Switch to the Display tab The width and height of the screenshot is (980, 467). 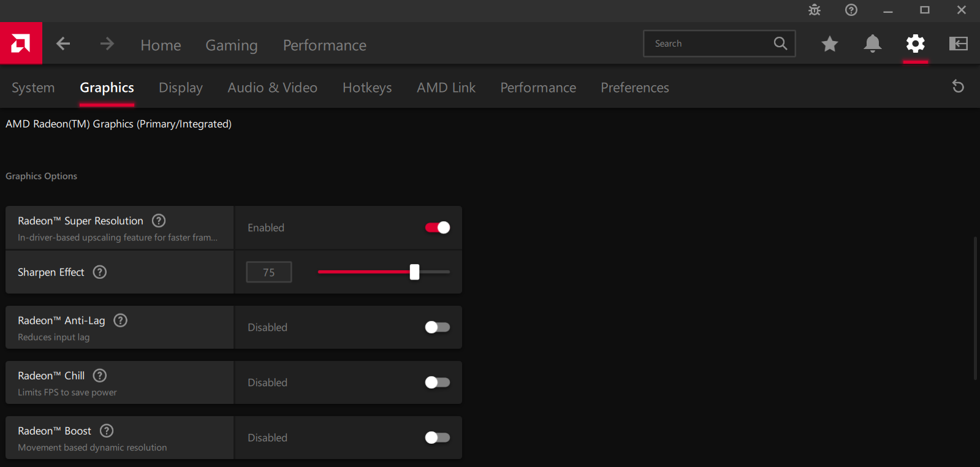pos(181,88)
